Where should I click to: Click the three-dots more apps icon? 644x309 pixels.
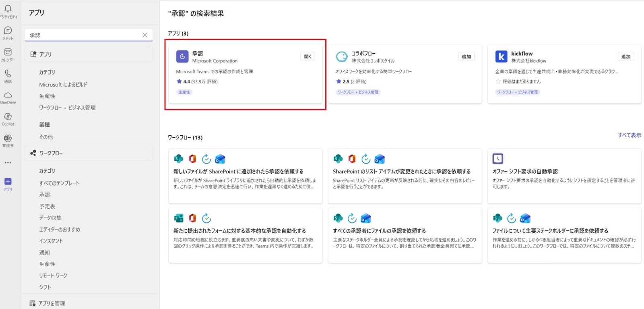8,163
